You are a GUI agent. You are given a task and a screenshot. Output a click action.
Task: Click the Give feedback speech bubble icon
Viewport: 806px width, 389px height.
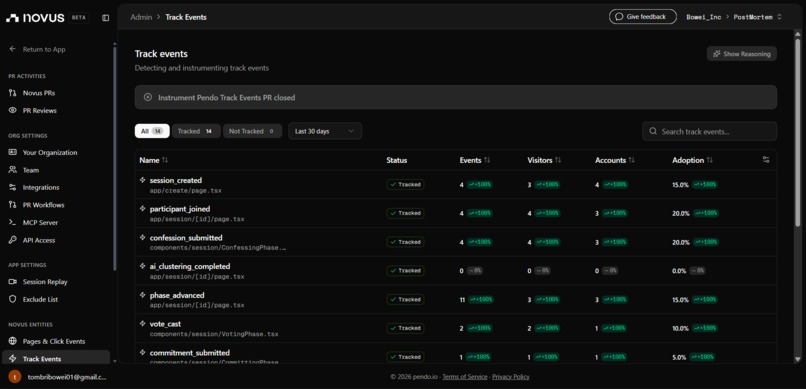pos(619,17)
